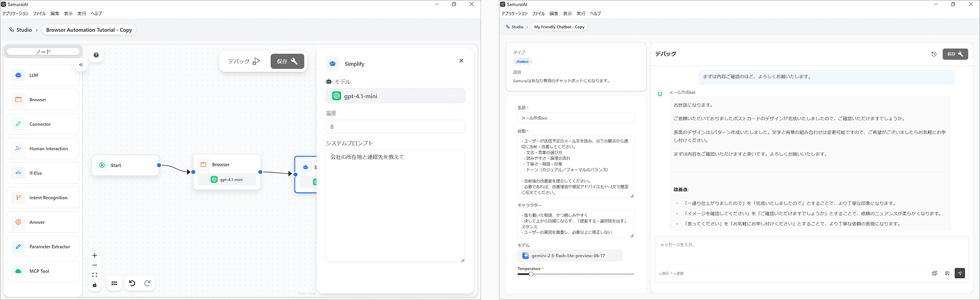Screen dimensions: 980x300
Task: Toggle the canvas lock icon
Action: [x=95, y=285]
